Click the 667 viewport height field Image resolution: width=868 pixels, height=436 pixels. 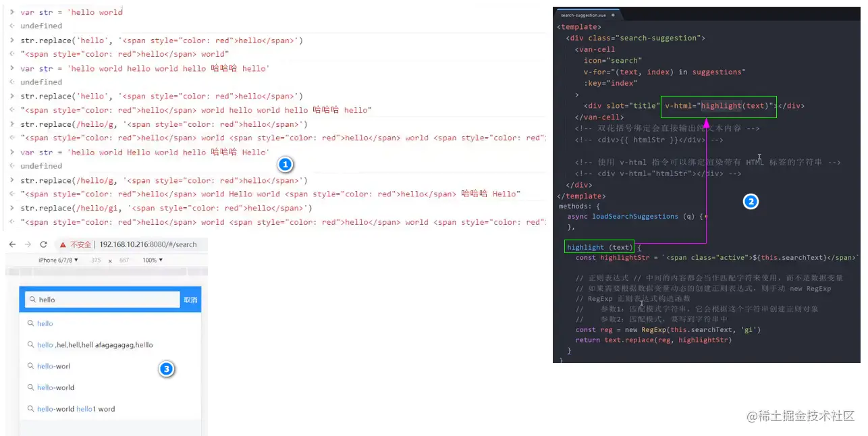(x=124, y=260)
